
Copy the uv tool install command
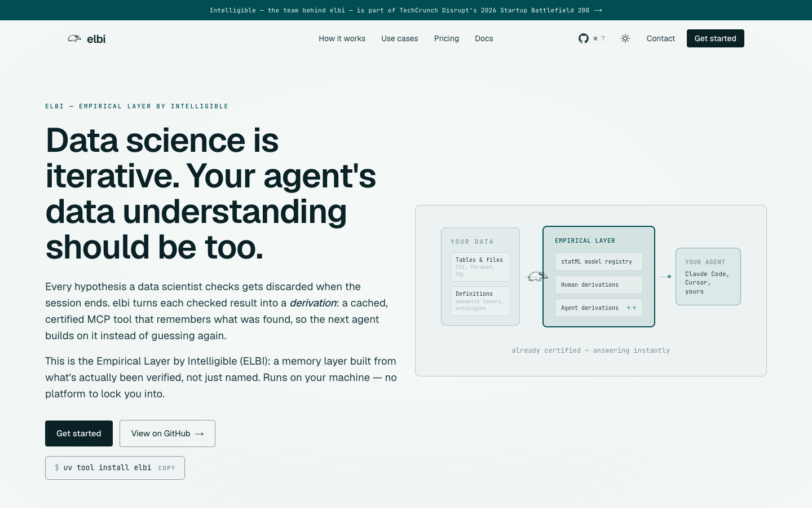click(166, 468)
